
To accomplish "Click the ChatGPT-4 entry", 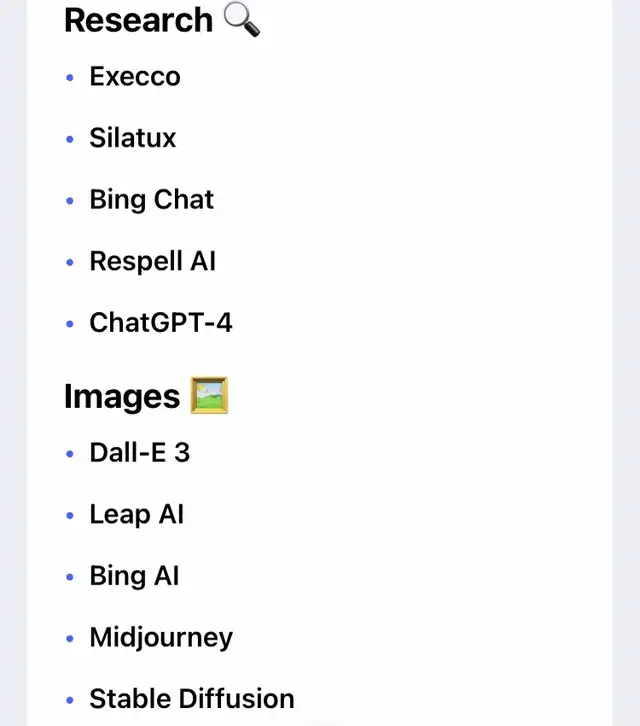I will tap(161, 323).
